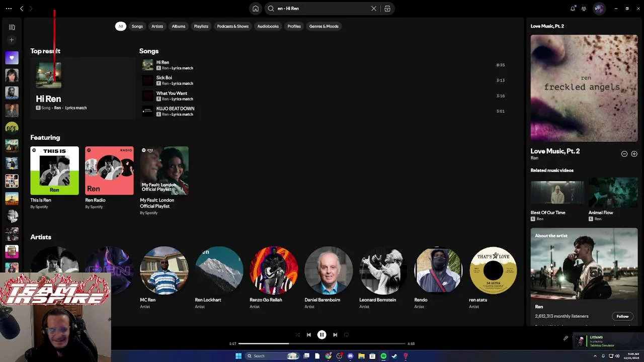
Task: Switch to the Albums filter
Action: point(179,26)
